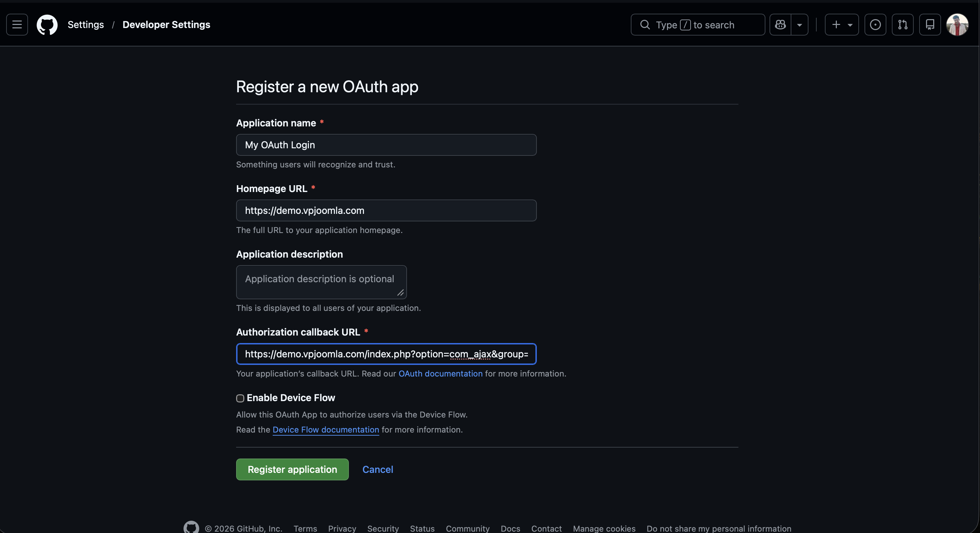Click the 'Register a new OAuth app' heading
The height and width of the screenshot is (533, 980).
pyautogui.click(x=327, y=87)
